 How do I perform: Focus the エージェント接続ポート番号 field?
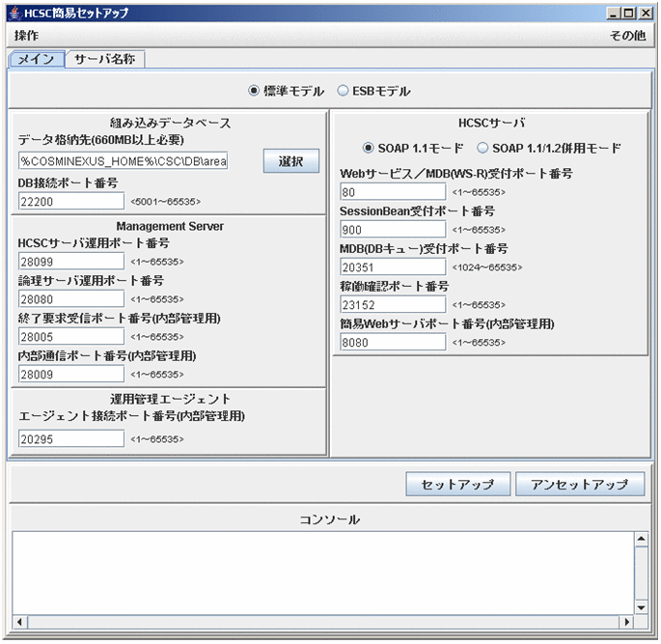[x=71, y=439]
